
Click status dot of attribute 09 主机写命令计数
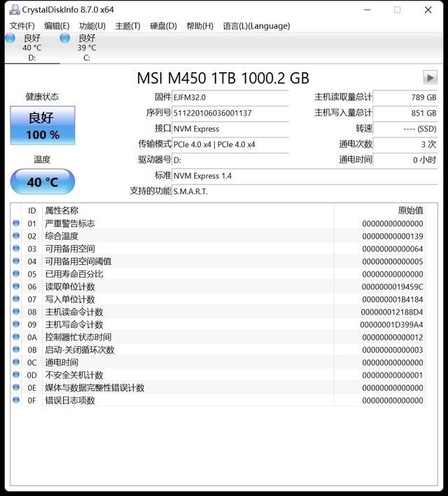tap(16, 324)
